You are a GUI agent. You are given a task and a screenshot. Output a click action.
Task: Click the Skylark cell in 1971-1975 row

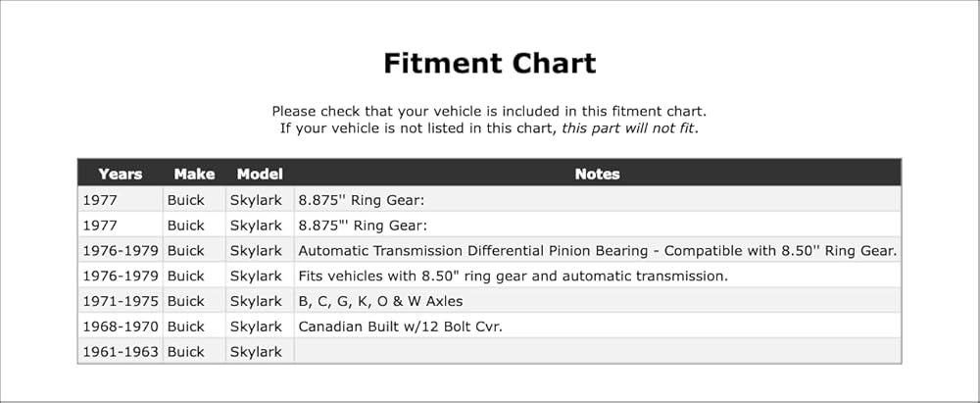[x=260, y=301]
